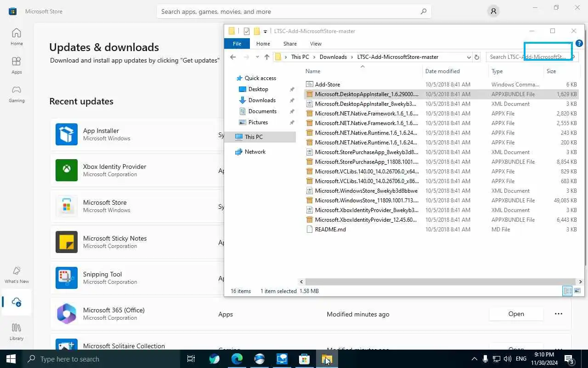
Task: Open the notification center icon
Action: tap(569, 359)
